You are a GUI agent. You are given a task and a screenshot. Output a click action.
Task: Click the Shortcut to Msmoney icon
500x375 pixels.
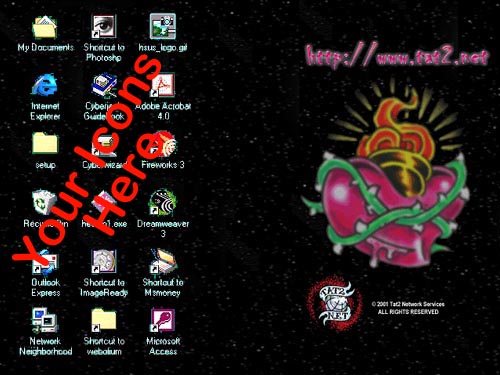pyautogui.click(x=163, y=261)
